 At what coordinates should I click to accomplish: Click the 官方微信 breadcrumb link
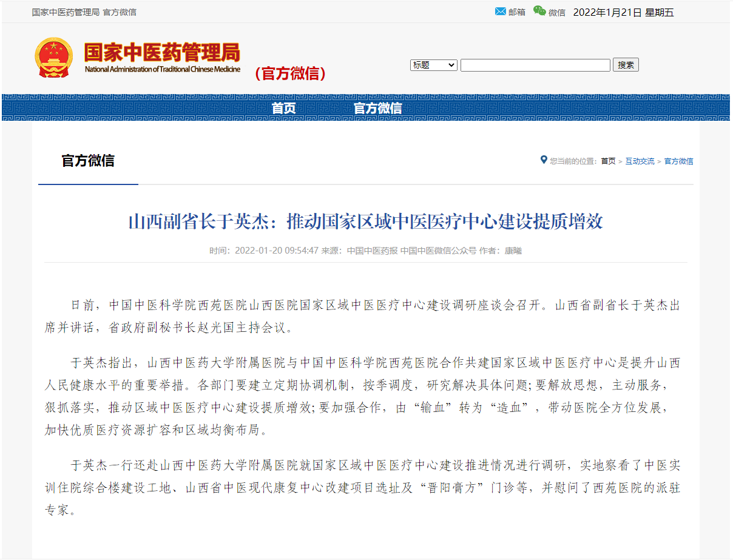(678, 161)
